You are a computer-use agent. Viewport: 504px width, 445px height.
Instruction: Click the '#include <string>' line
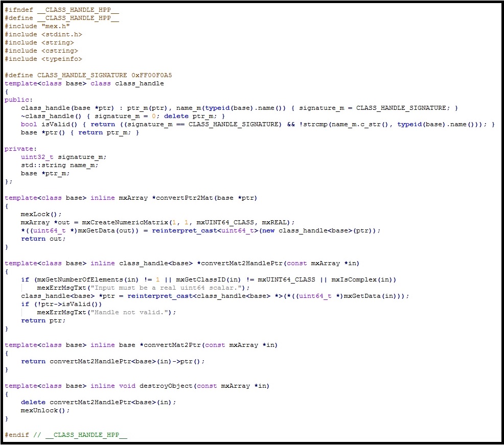(x=39, y=43)
